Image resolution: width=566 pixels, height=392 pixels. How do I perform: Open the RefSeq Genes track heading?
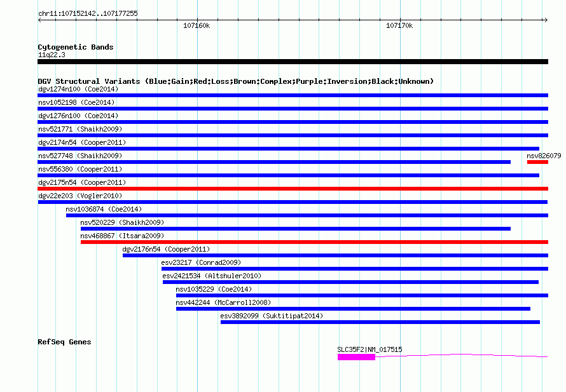pyautogui.click(x=64, y=342)
